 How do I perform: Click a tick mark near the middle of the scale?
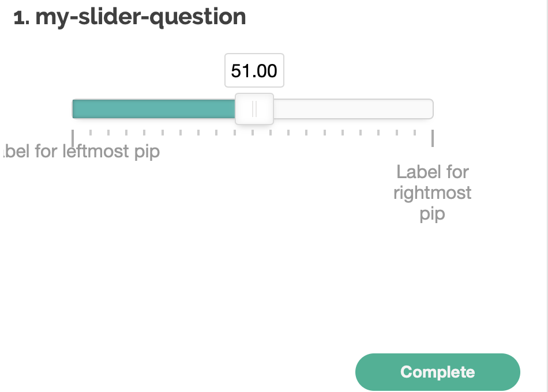tap(254, 133)
